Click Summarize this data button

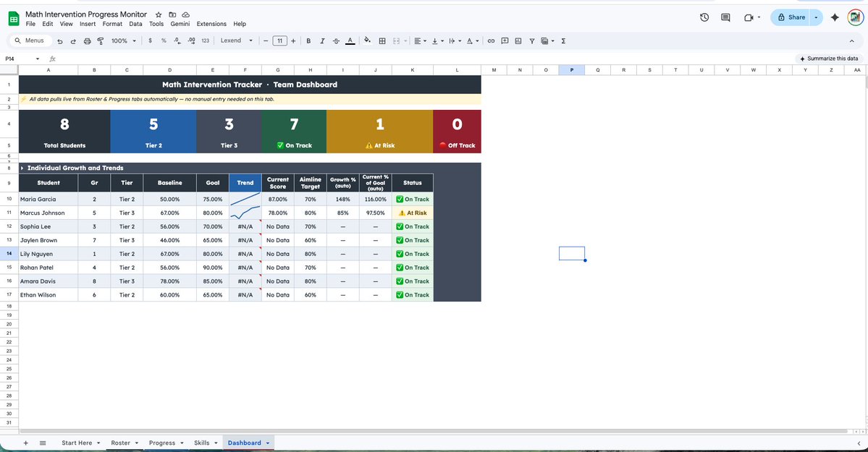828,59
